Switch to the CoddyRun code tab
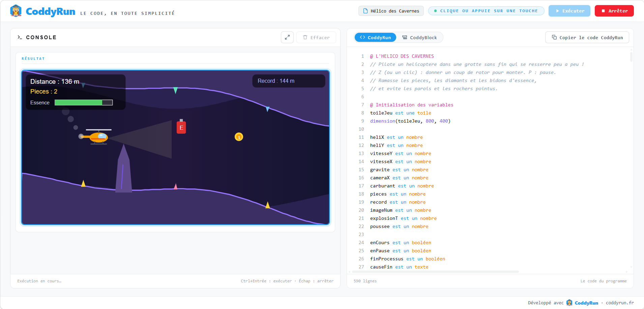This screenshot has height=309, width=644. click(x=375, y=37)
